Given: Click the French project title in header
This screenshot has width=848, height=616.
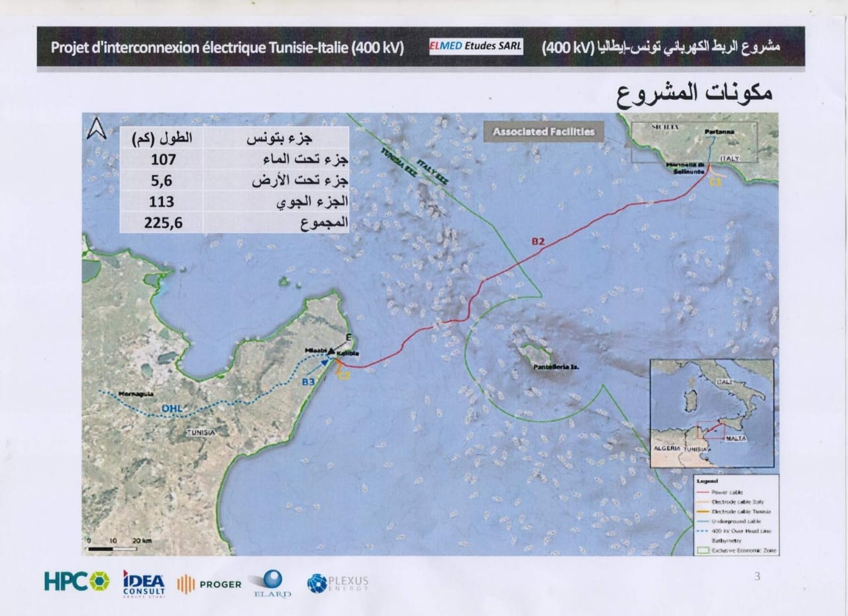Looking at the screenshot, I should click(x=229, y=48).
